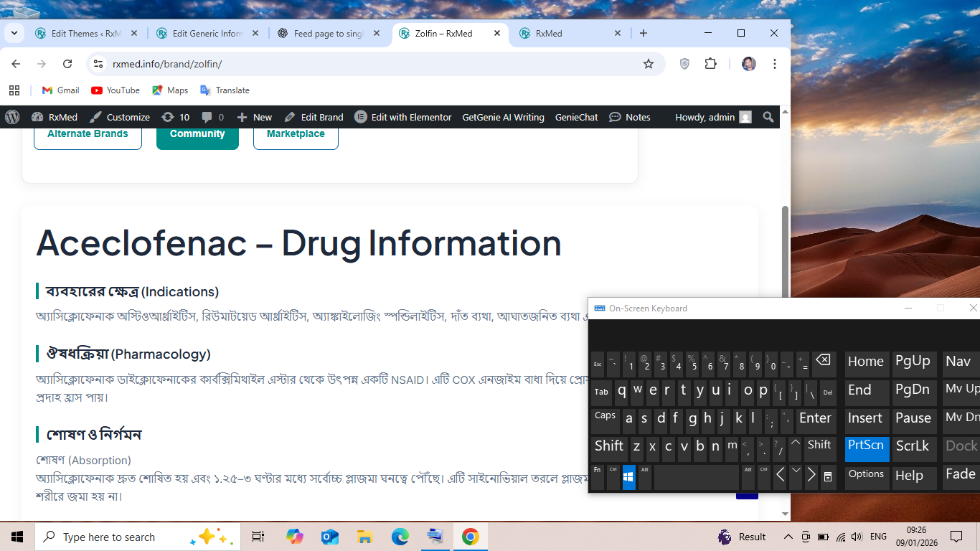
Task: Click the WordPress logo in admin bar
Action: (x=12, y=117)
